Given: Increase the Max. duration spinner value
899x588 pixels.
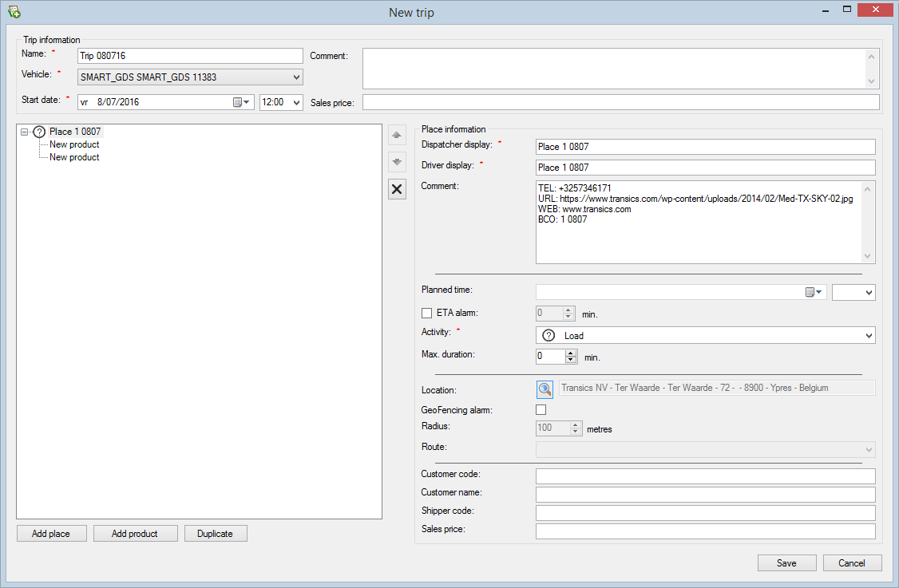Looking at the screenshot, I should pos(572,353).
